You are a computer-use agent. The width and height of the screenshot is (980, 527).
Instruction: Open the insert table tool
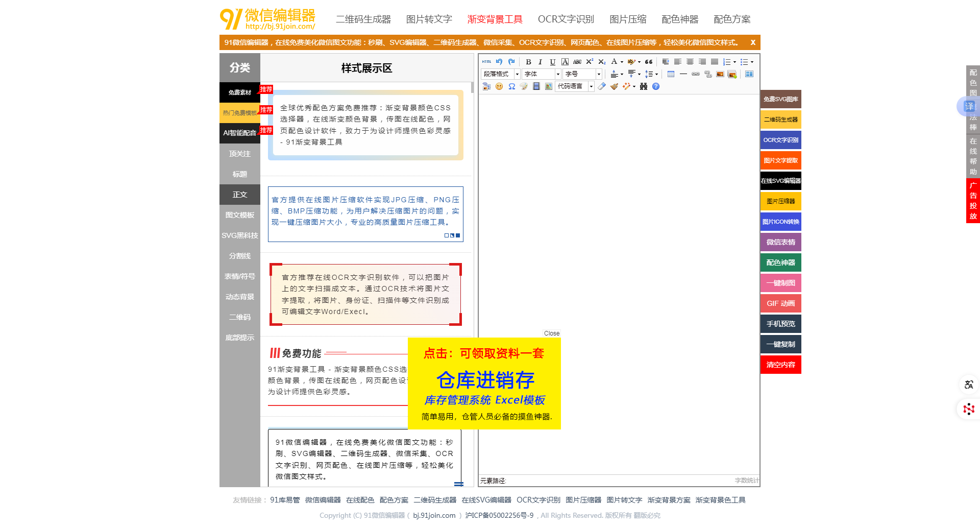click(671, 74)
